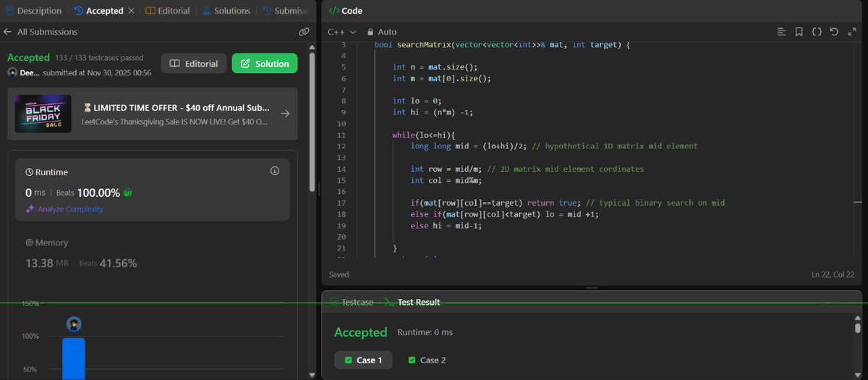The width and height of the screenshot is (868, 380).
Task: Toggle the Auto lock setting
Action: (x=383, y=32)
